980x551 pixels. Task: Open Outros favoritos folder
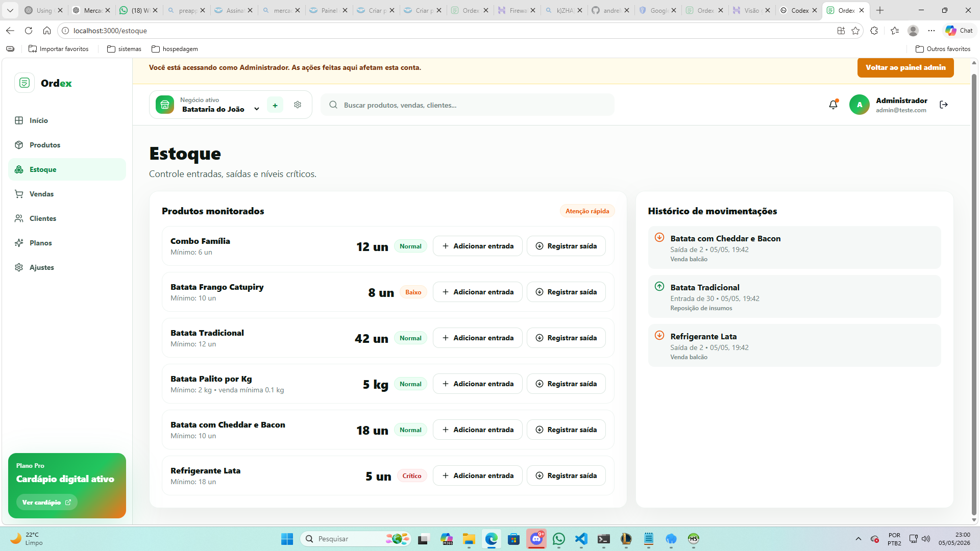[x=943, y=49]
